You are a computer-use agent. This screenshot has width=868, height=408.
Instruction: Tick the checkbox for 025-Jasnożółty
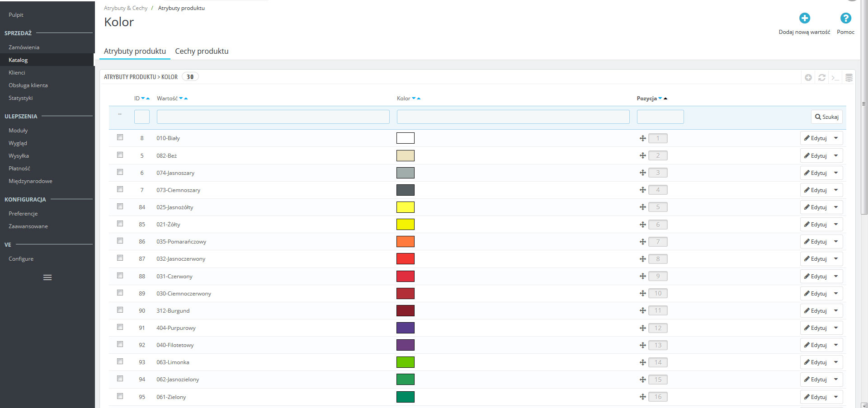click(x=120, y=206)
